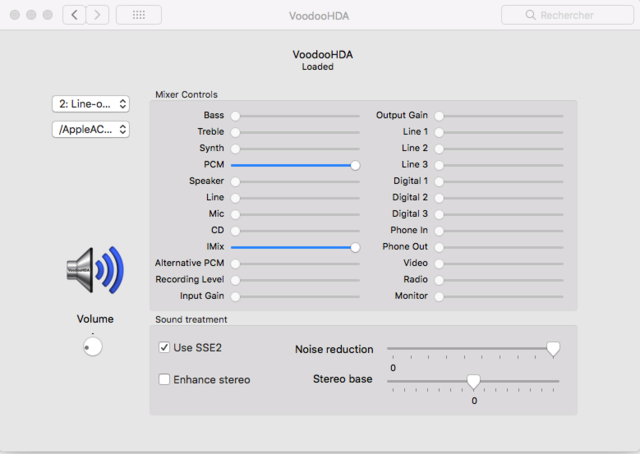Turn the Volume knob

point(93,347)
